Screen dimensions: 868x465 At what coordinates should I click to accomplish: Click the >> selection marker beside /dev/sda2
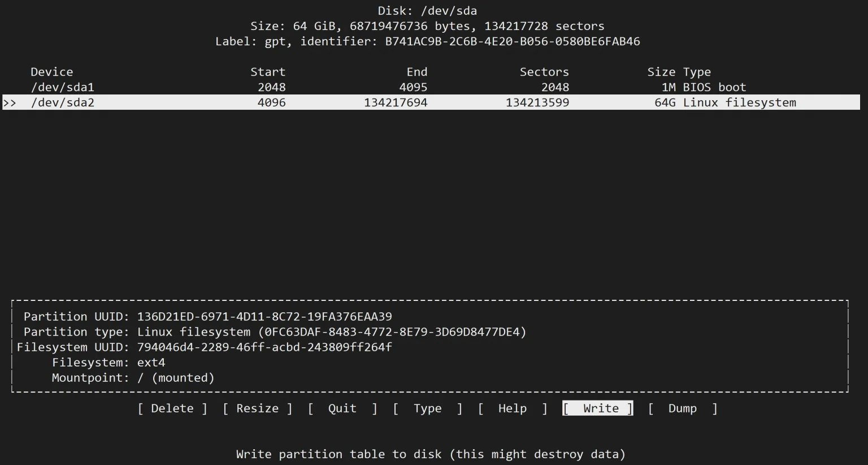tap(10, 103)
